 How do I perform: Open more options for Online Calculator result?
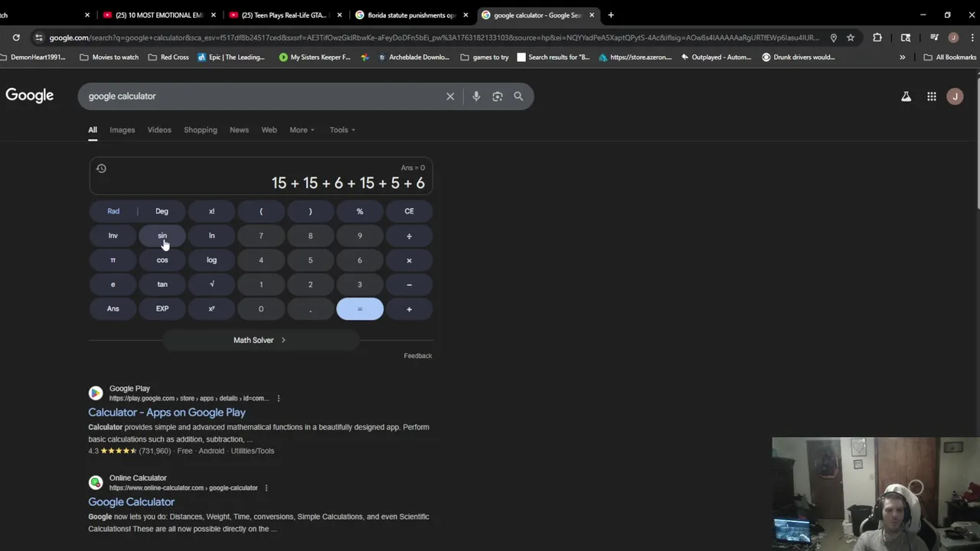pos(266,487)
